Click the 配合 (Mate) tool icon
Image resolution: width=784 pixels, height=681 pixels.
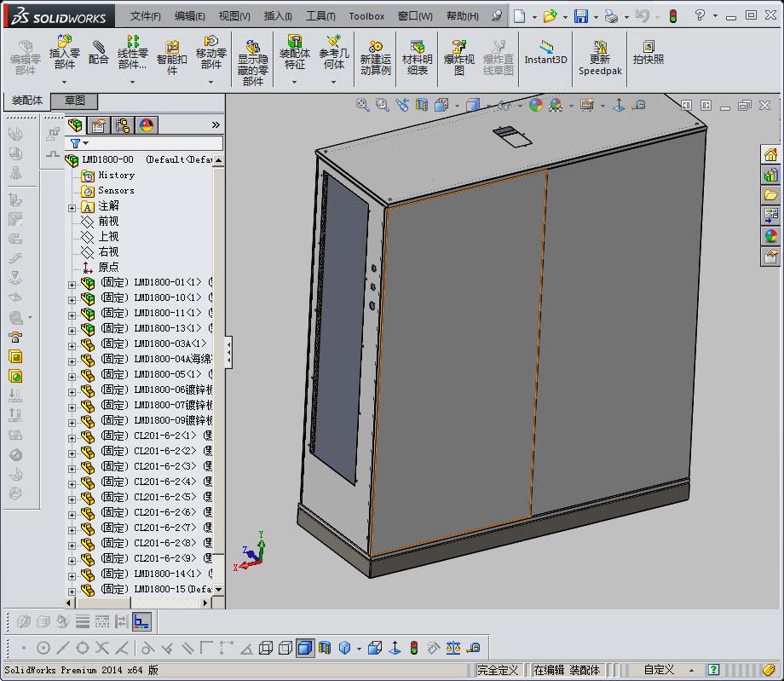(x=99, y=53)
